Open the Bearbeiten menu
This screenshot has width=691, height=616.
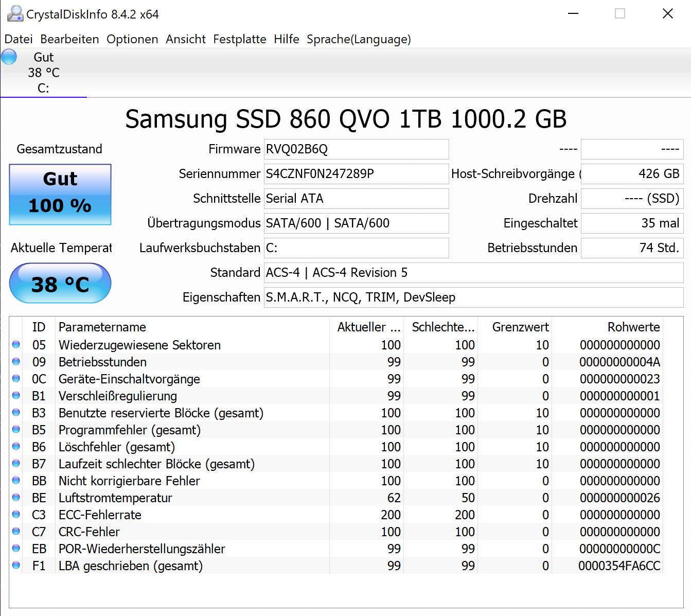(x=69, y=39)
